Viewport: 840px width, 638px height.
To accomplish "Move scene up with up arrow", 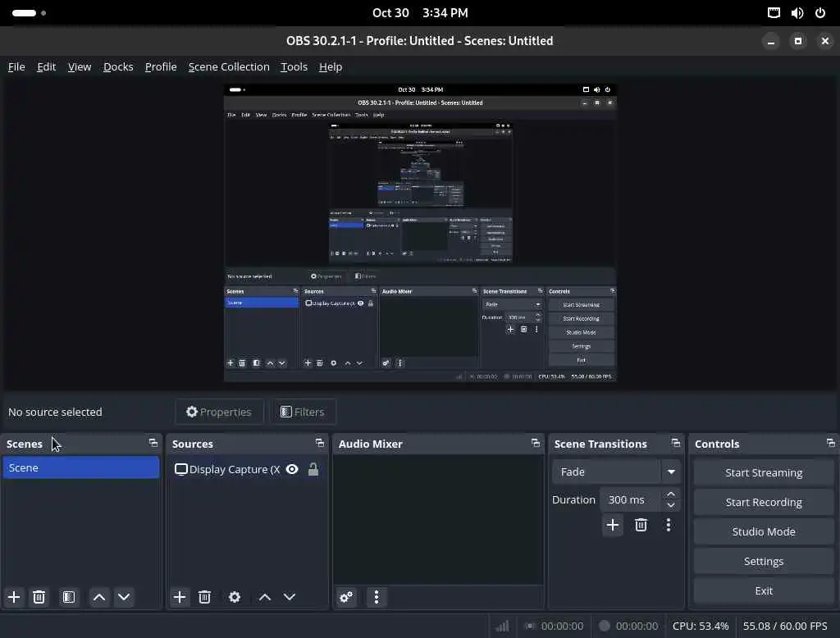I will 99,597.
